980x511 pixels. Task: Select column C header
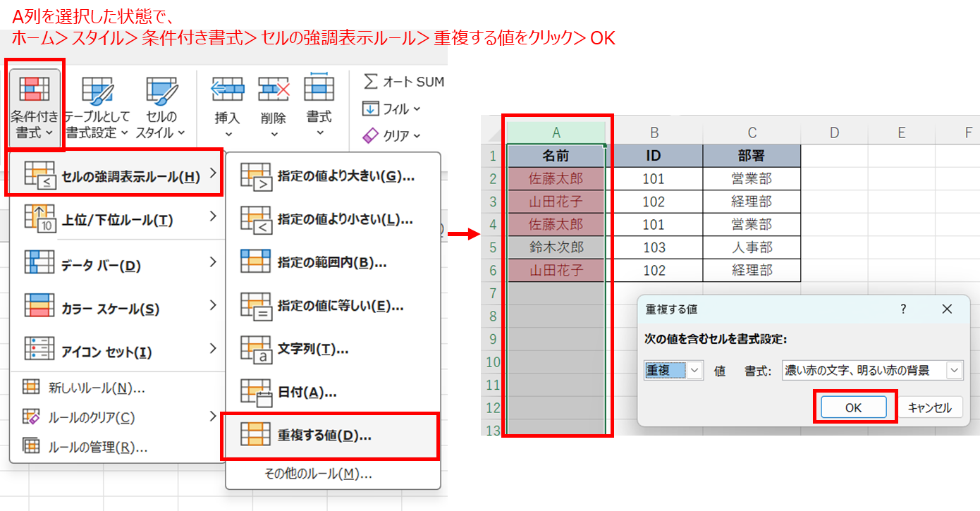[x=752, y=133]
